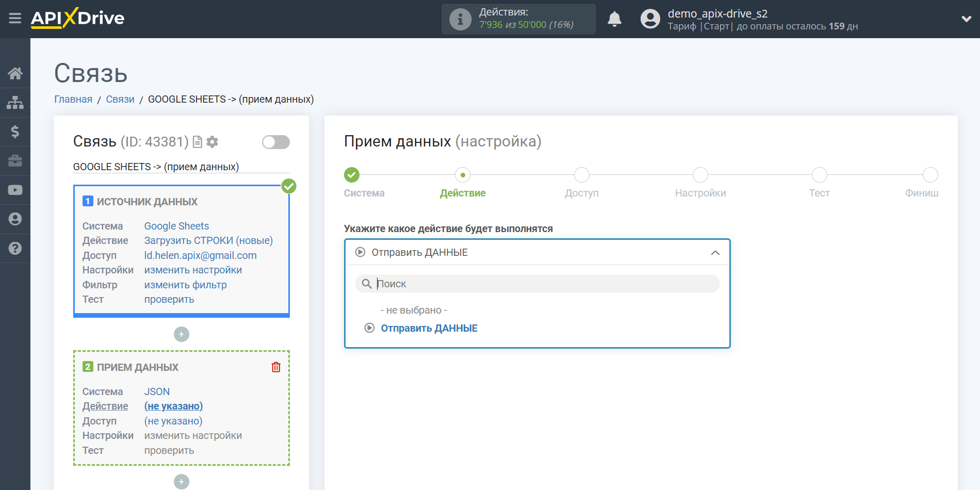
Task: Click Загрузить СТРОКИ (новые) link
Action: 208,240
